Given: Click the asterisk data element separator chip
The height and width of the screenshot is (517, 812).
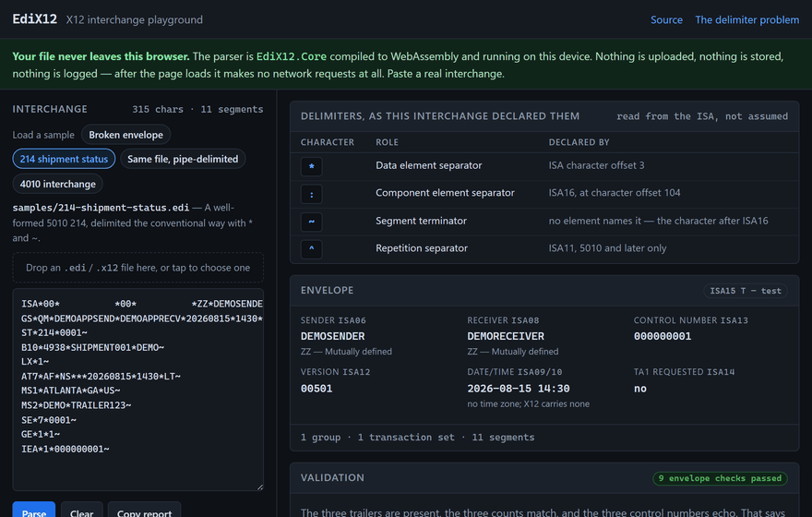Looking at the screenshot, I should (x=311, y=166).
